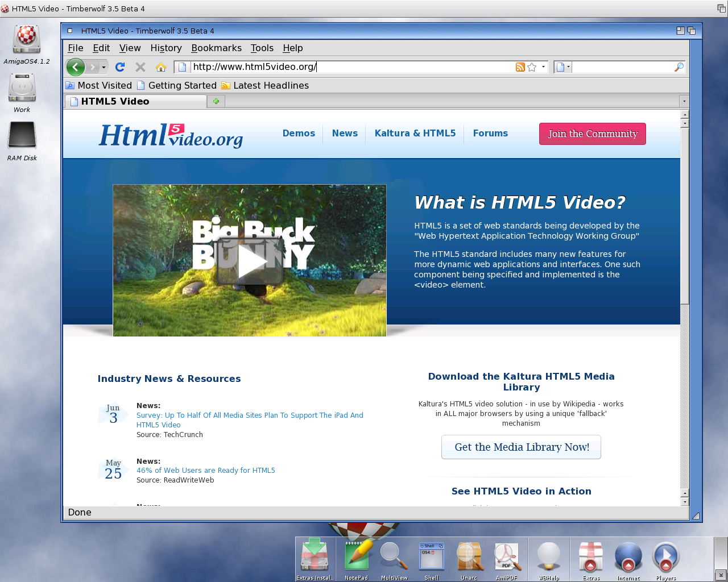Image resolution: width=728 pixels, height=582 pixels.
Task: Bookmark this page with the star icon
Action: click(x=532, y=67)
